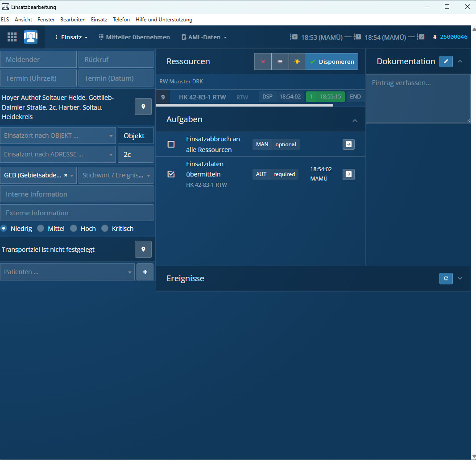
Task: Click the Interne Information input field
Action: [77, 194]
